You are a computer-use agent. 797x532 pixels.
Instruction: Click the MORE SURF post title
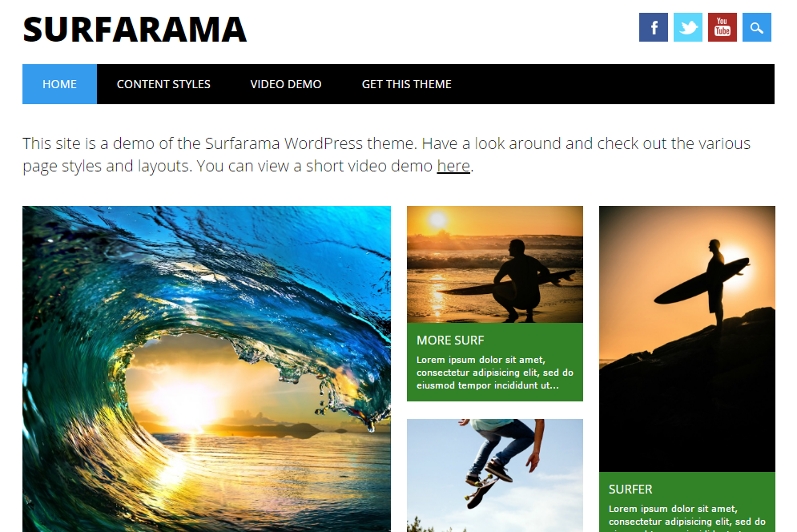pos(450,341)
